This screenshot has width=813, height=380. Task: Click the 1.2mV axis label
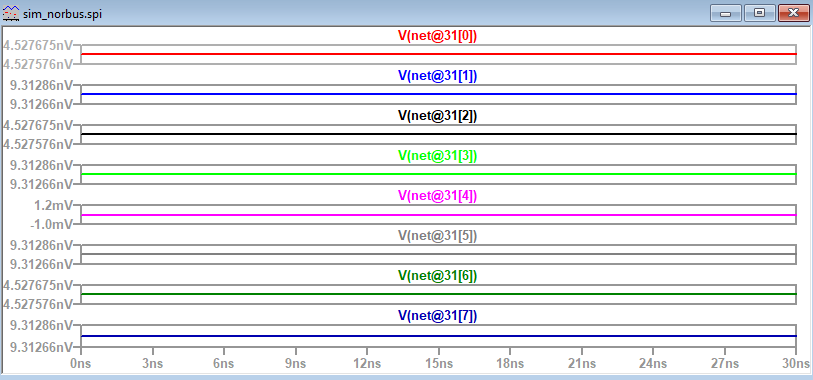(53, 206)
